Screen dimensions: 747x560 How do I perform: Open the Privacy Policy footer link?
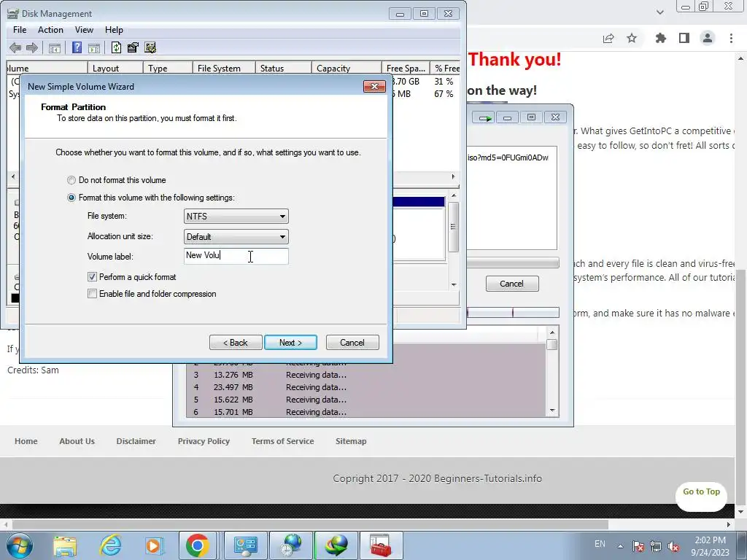point(204,441)
